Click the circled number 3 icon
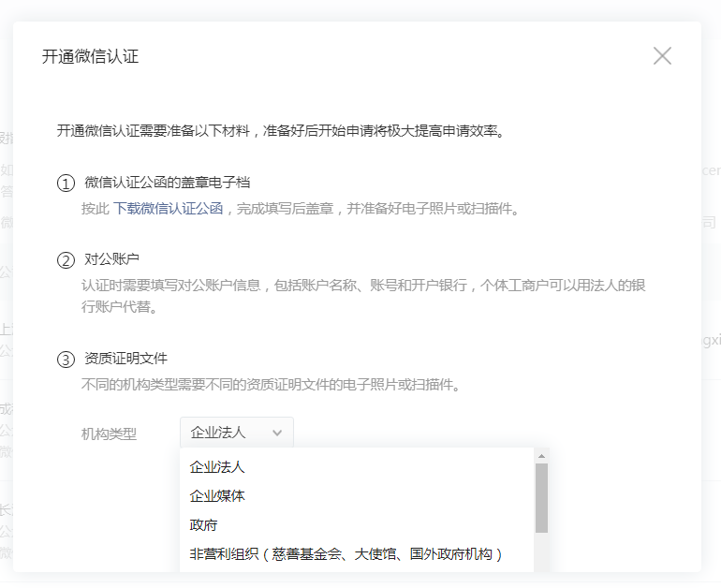Screen dimensions: 721x588 click(x=66, y=360)
